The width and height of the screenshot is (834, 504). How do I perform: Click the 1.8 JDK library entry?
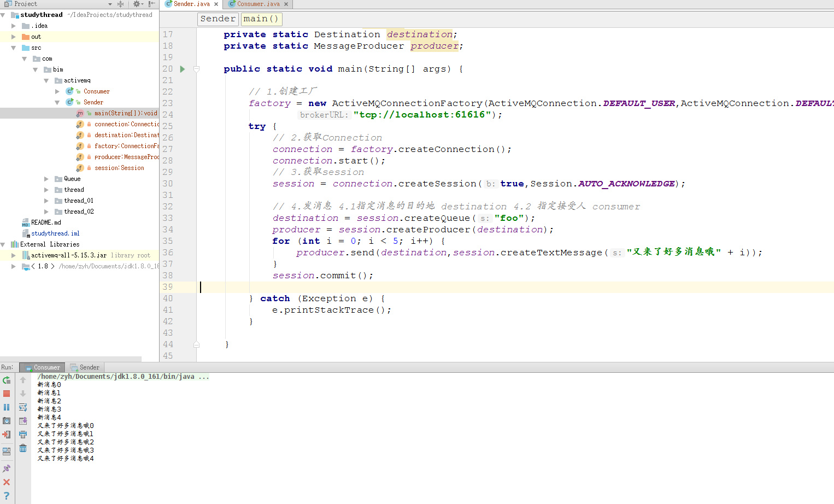[43, 266]
